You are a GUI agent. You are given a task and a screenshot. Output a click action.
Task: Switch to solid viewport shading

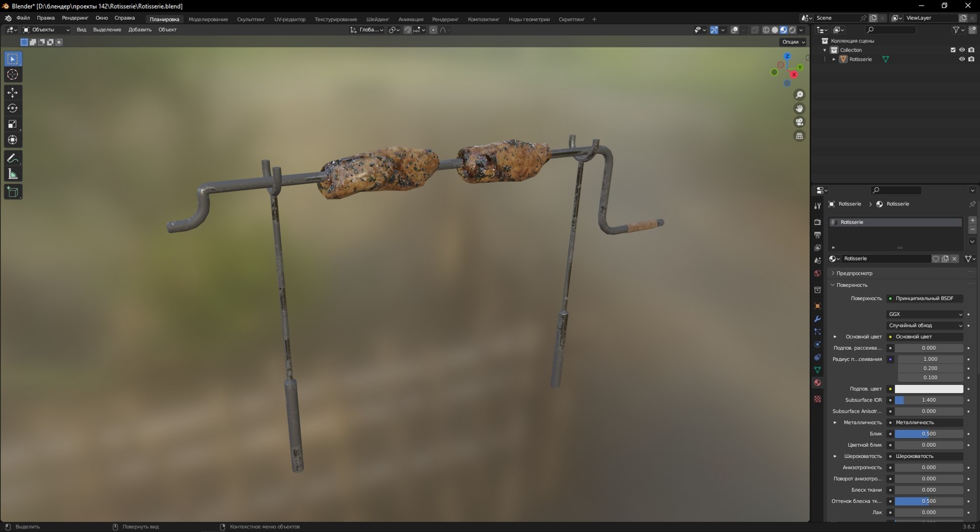click(x=775, y=30)
